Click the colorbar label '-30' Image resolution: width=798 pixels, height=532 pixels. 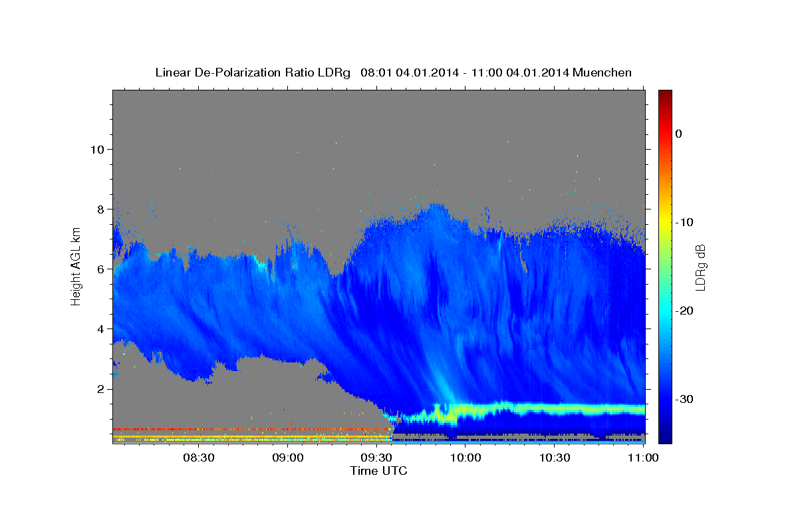coord(684,399)
